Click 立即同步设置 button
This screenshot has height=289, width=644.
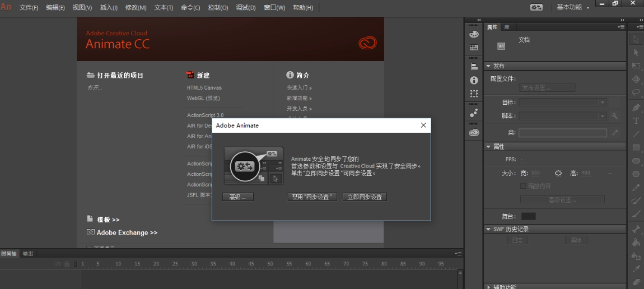tap(365, 197)
